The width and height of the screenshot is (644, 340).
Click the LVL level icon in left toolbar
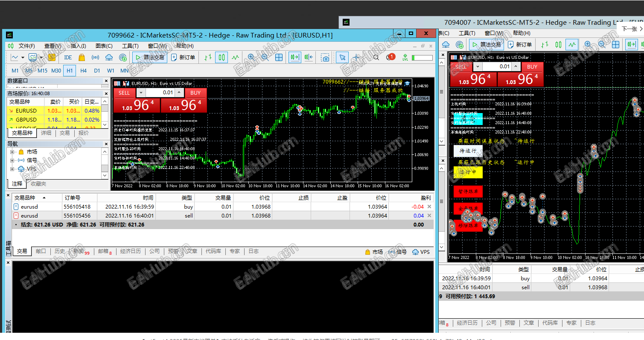[x=405, y=58]
